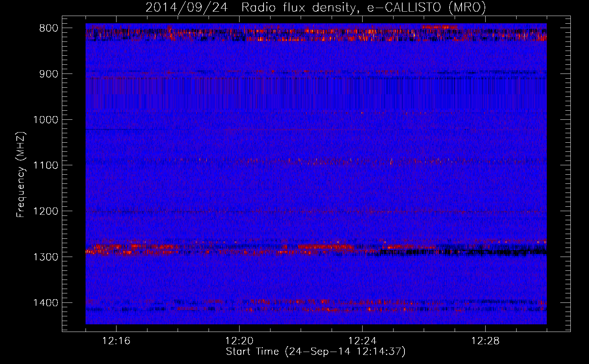Viewport: 589px width, 364px height.
Task: Select the 1000 frequency tick label
Action: point(46,120)
